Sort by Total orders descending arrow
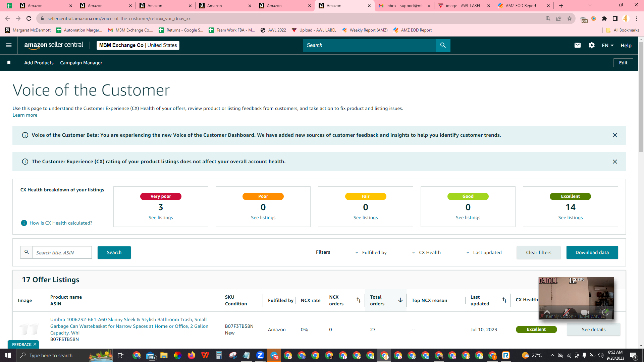The width and height of the screenshot is (644, 362). coord(400,300)
